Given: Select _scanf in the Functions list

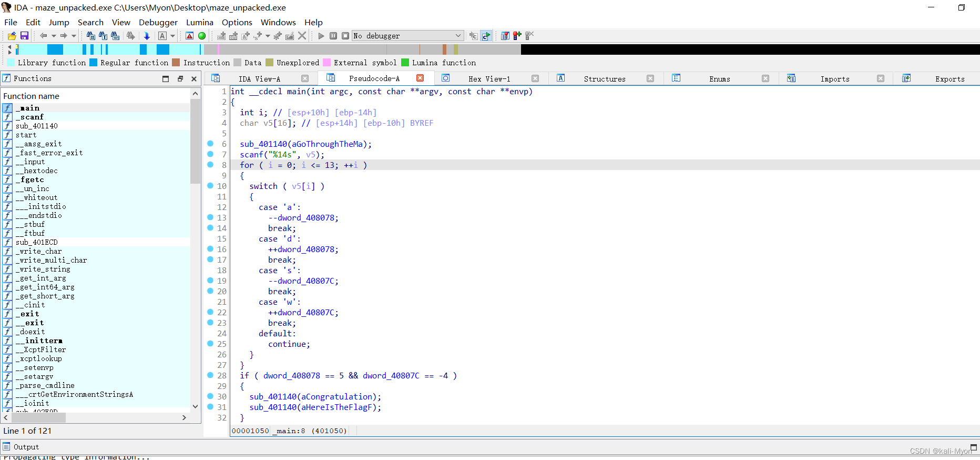Looking at the screenshot, I should point(96,117).
